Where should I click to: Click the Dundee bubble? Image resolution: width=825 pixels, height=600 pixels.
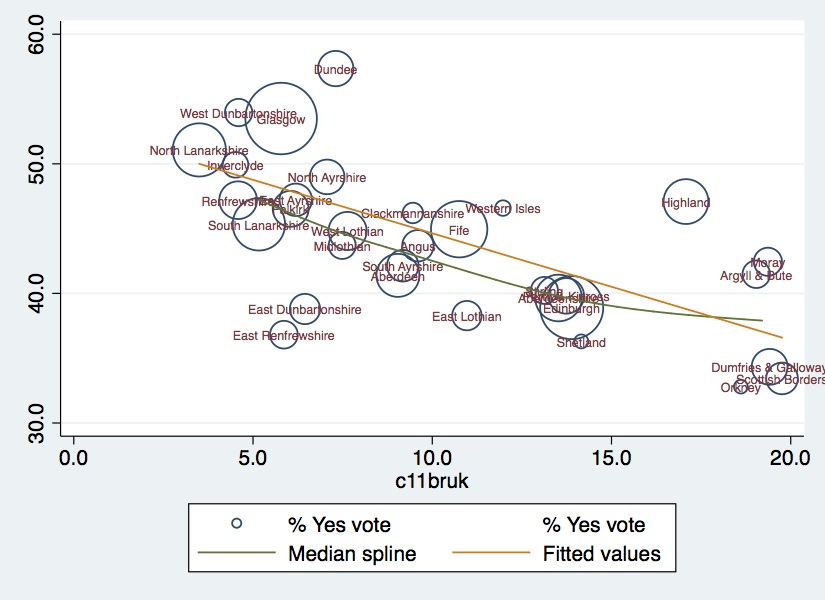click(x=335, y=70)
